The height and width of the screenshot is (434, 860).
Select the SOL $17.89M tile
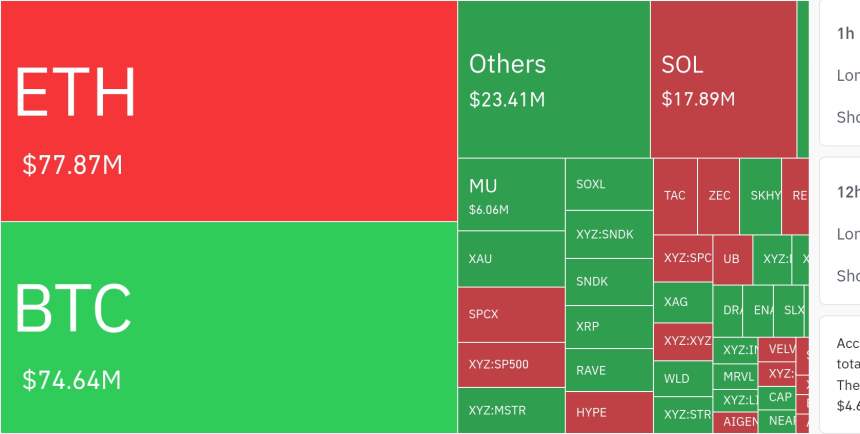(x=723, y=79)
